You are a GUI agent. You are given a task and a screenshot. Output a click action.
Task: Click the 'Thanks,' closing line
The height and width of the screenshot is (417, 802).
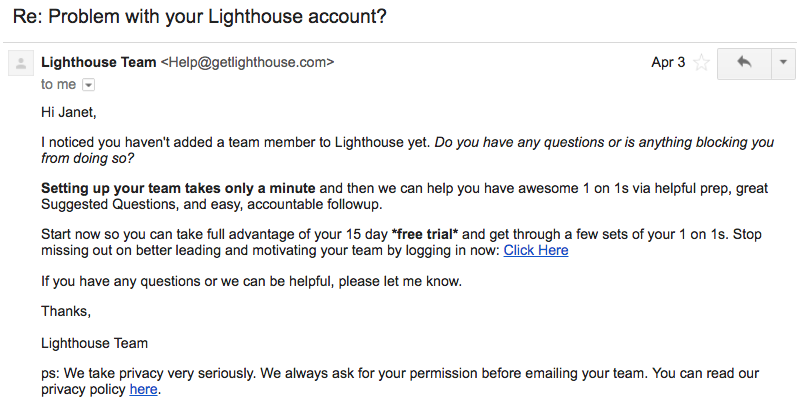pos(66,312)
